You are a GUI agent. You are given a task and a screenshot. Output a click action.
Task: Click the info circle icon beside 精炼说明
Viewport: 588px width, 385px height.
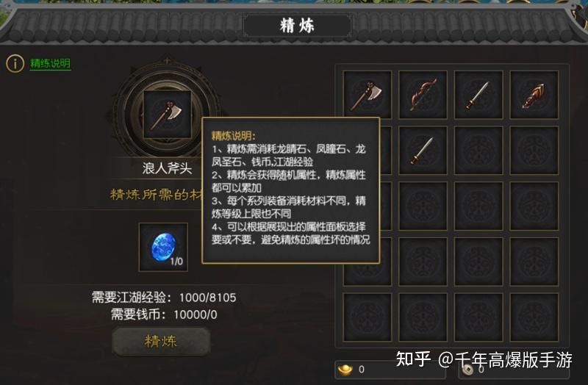coord(15,64)
